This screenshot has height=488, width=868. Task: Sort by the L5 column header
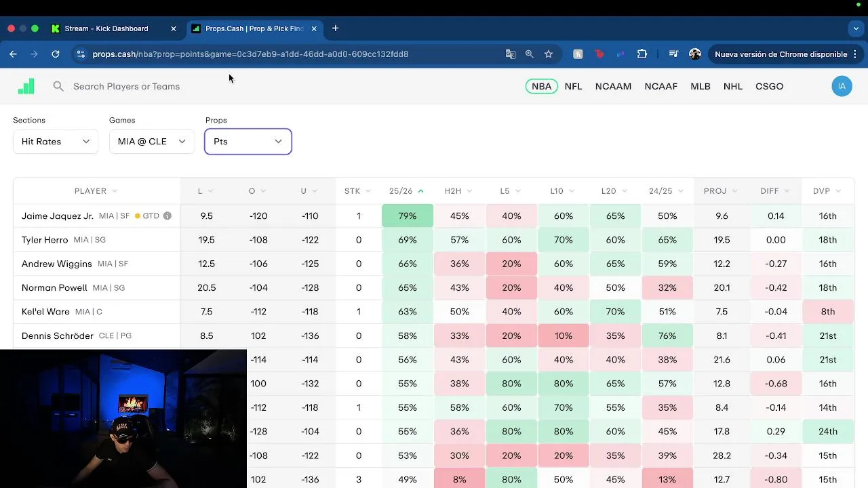point(511,191)
